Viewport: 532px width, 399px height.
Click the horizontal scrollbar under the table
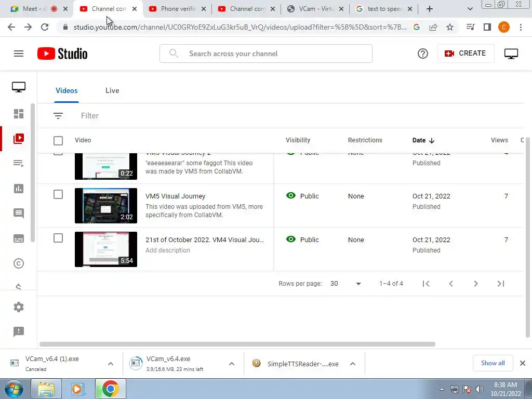(237, 344)
